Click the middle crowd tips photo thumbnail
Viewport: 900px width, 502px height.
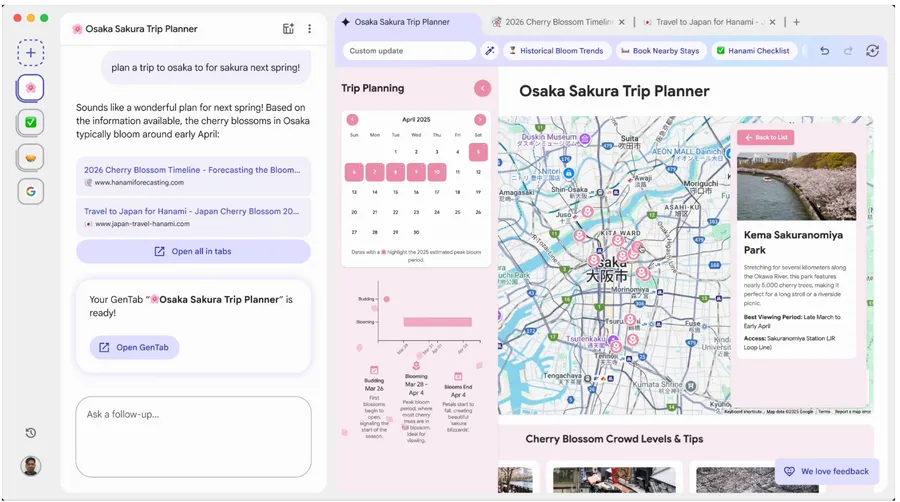point(614,480)
